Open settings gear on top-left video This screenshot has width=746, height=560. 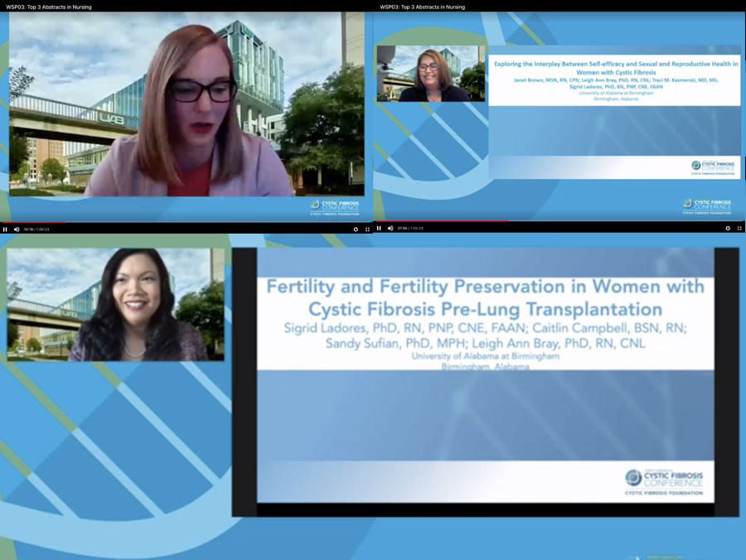click(356, 229)
